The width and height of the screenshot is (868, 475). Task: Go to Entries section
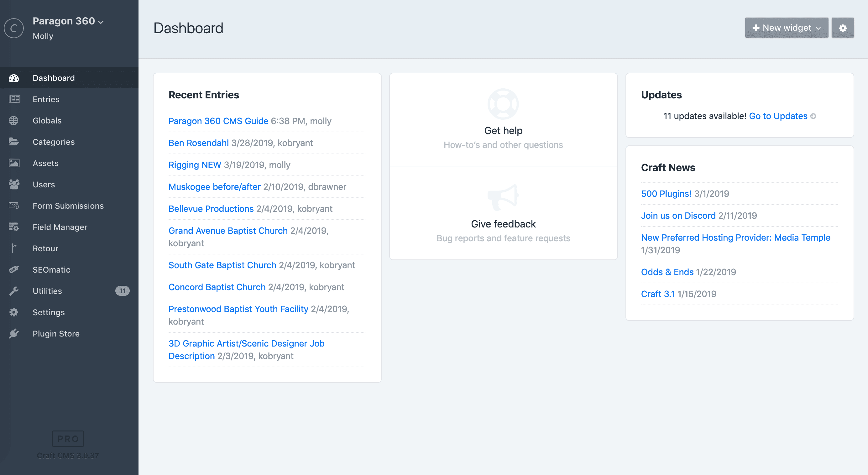69,99
